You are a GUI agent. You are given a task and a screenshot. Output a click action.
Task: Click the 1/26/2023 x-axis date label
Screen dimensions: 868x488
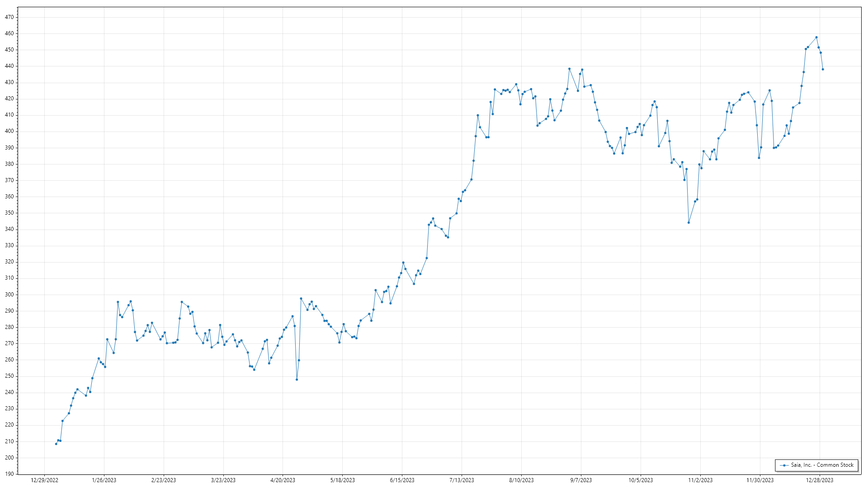pyautogui.click(x=104, y=480)
